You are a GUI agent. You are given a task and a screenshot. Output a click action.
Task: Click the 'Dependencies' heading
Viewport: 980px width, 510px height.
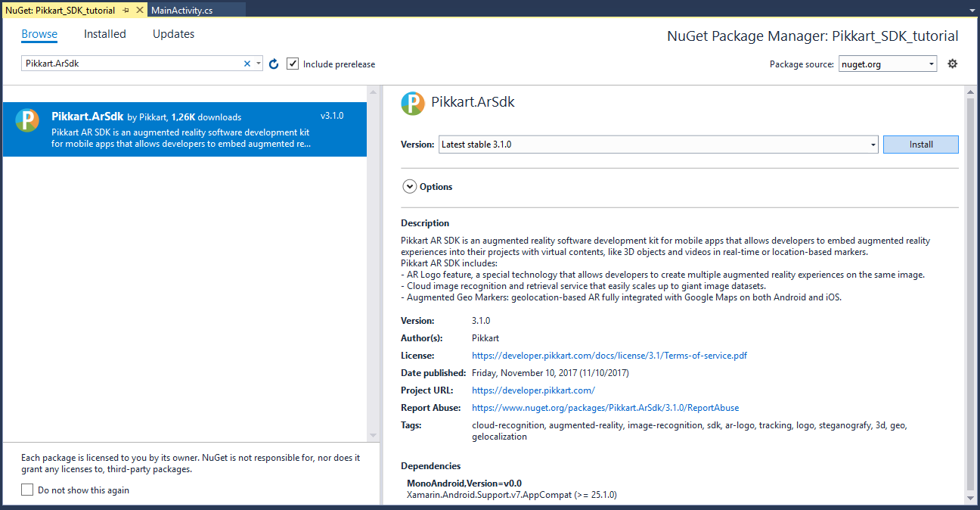click(431, 466)
